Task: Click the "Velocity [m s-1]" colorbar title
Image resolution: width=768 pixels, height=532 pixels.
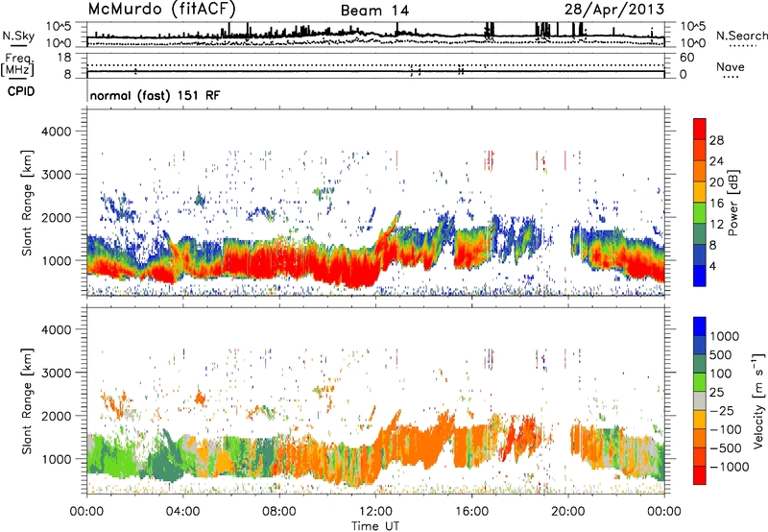Action: click(x=758, y=400)
